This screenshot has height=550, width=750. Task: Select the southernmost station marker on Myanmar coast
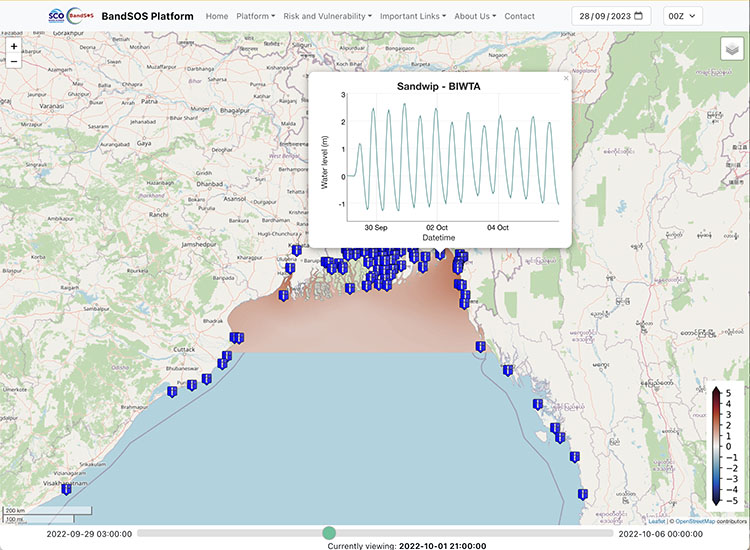[x=582, y=493]
